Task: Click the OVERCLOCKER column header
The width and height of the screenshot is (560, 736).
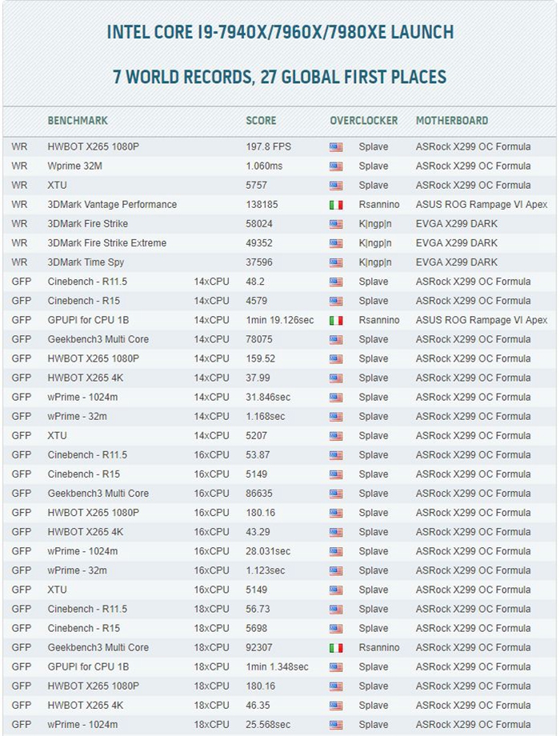Action: tap(364, 121)
